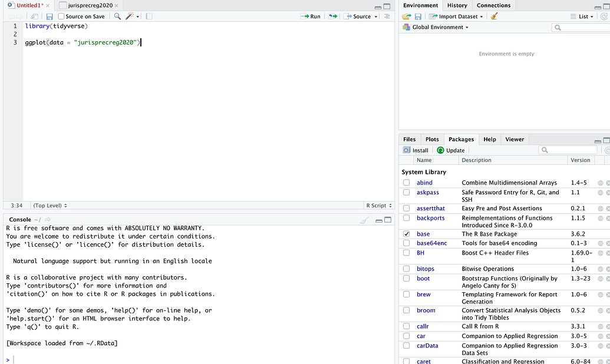Update installed packages

[x=450, y=150]
